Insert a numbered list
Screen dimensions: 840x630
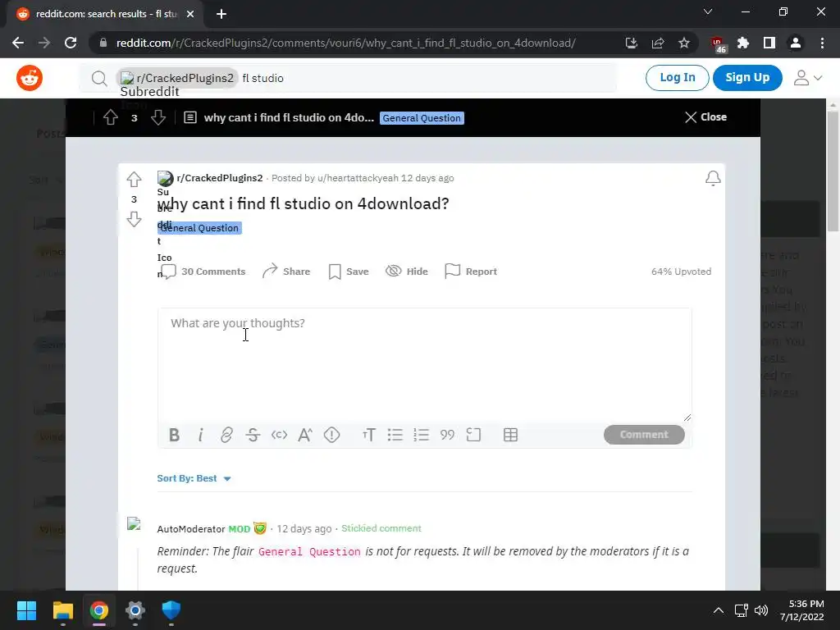tap(421, 435)
